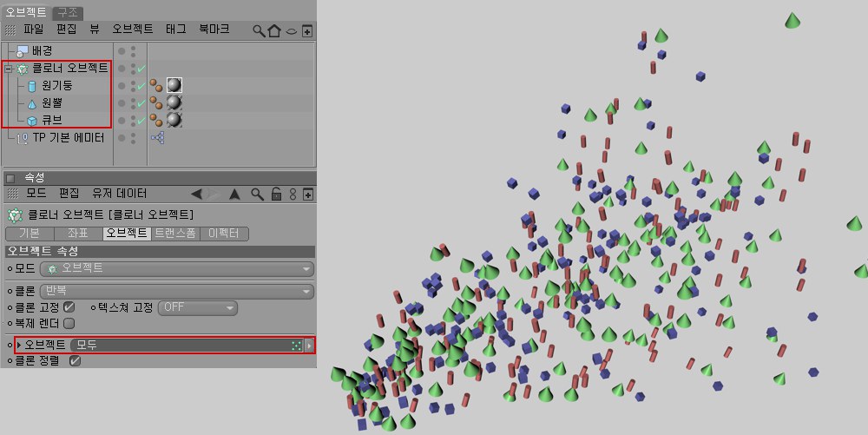Select the 원기둥 material sphere tag

pos(174,85)
